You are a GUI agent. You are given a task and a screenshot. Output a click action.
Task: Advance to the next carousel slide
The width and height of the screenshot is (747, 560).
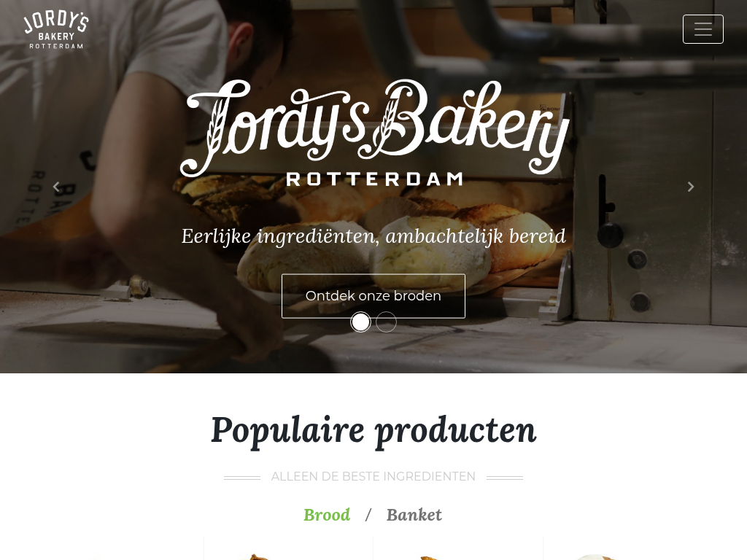pyautogui.click(x=690, y=187)
